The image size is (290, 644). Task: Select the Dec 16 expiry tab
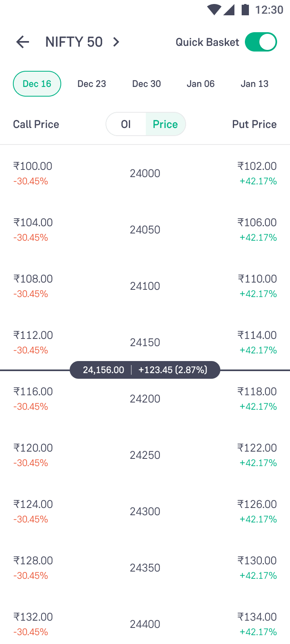tap(37, 84)
